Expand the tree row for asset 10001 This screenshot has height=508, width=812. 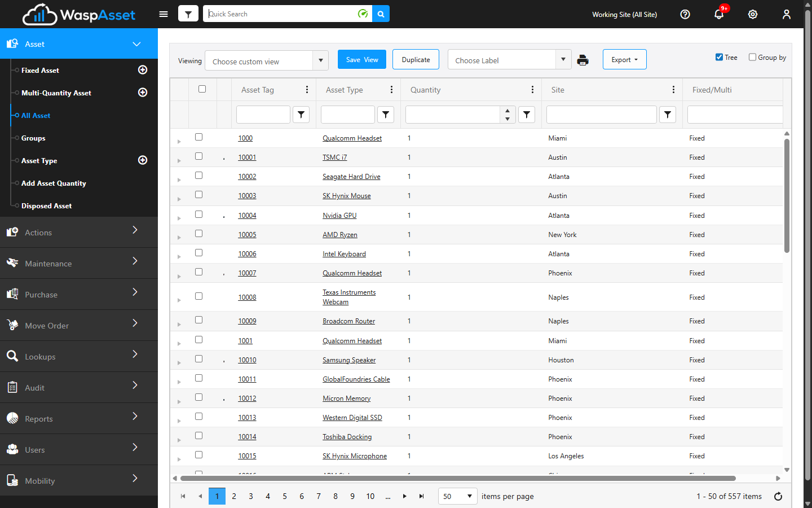pos(179,161)
